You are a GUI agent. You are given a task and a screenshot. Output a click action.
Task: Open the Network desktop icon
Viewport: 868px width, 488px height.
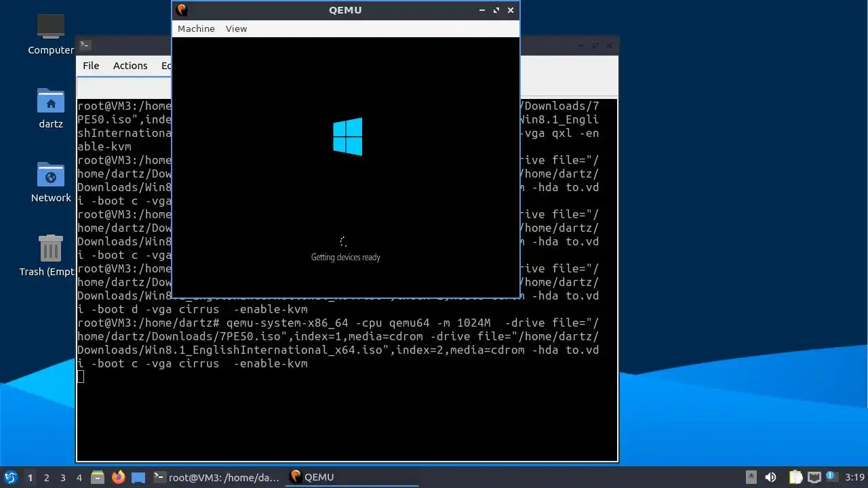tap(51, 182)
